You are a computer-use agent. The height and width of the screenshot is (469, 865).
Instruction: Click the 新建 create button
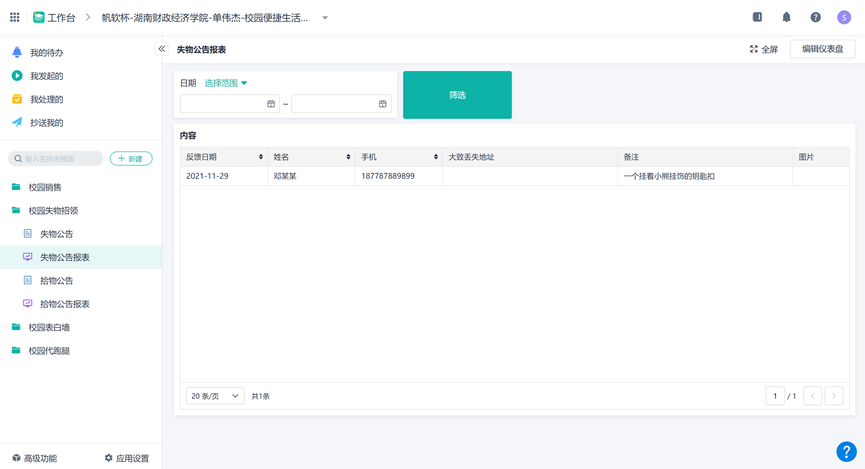coord(131,158)
